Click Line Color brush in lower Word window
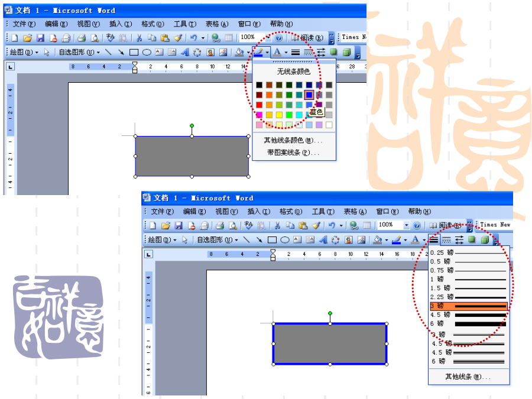 396,240
